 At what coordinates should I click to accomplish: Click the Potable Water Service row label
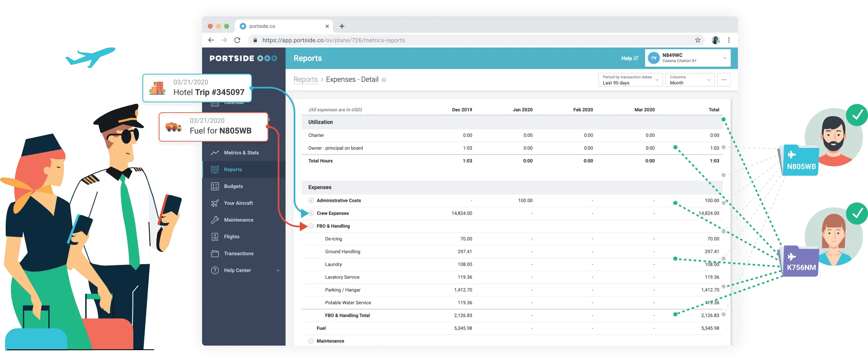tap(348, 303)
